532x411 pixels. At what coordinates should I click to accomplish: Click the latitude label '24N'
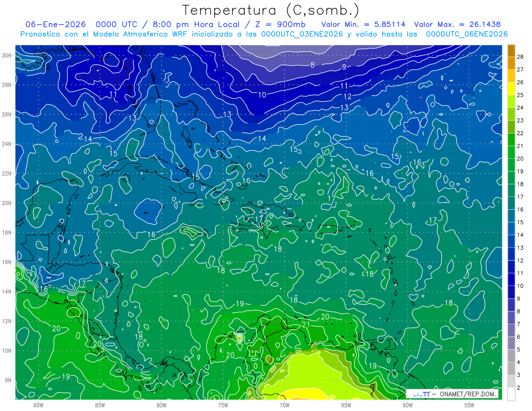(8, 144)
